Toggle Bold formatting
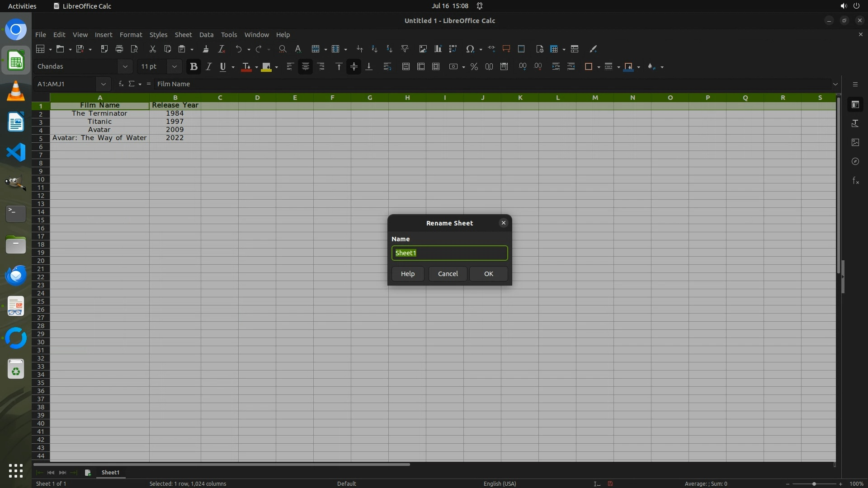Image resolution: width=868 pixels, height=488 pixels. click(193, 66)
